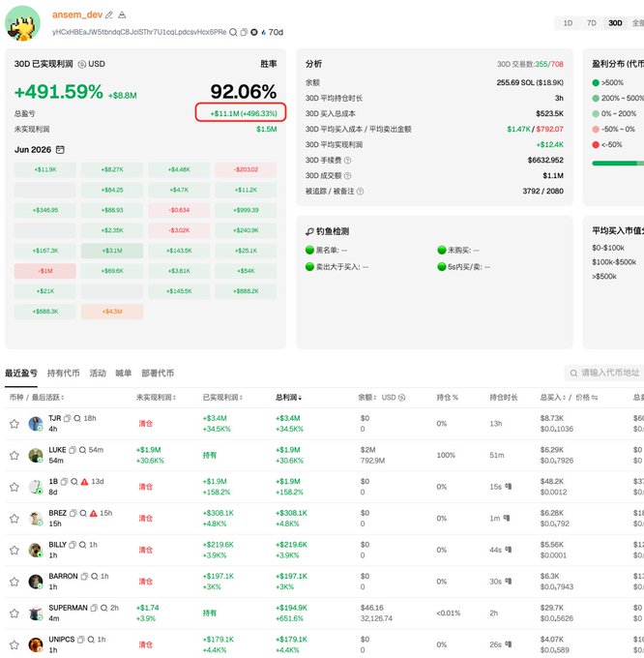
Task: Favorite the SUPERMAN token
Action: coord(15,613)
